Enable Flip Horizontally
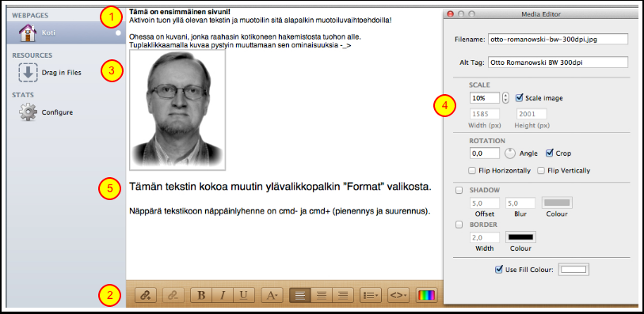 pos(472,171)
